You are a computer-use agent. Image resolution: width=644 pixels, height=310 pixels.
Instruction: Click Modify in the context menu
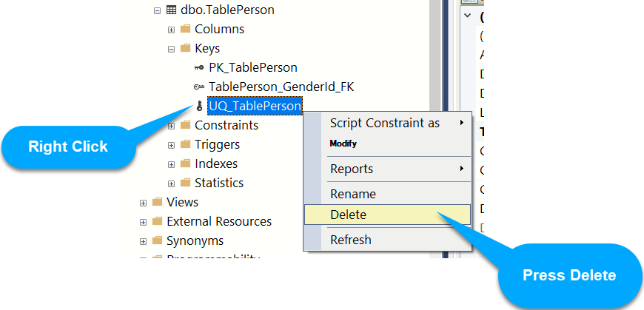343,144
